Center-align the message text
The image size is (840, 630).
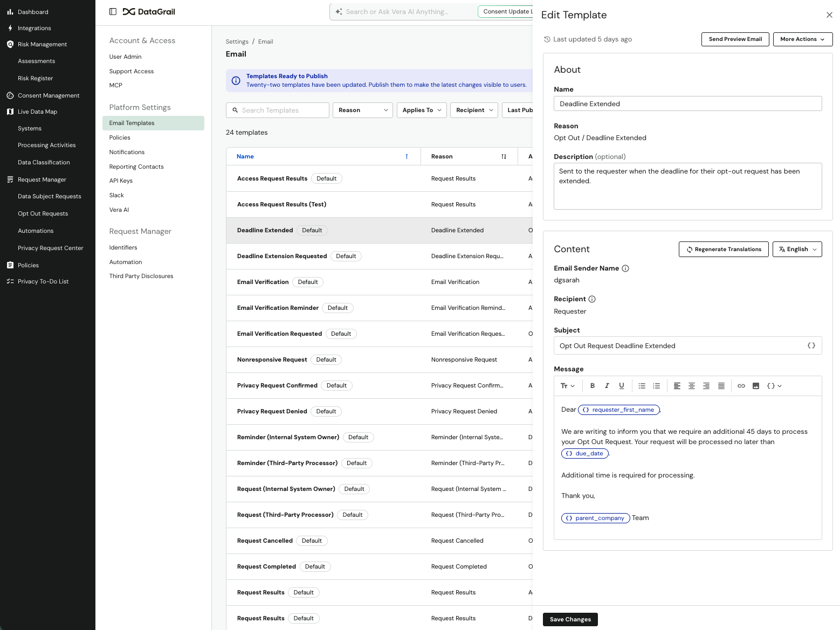tap(692, 385)
